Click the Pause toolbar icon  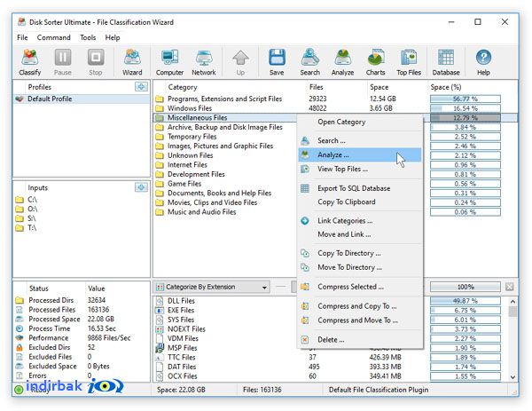pos(63,62)
